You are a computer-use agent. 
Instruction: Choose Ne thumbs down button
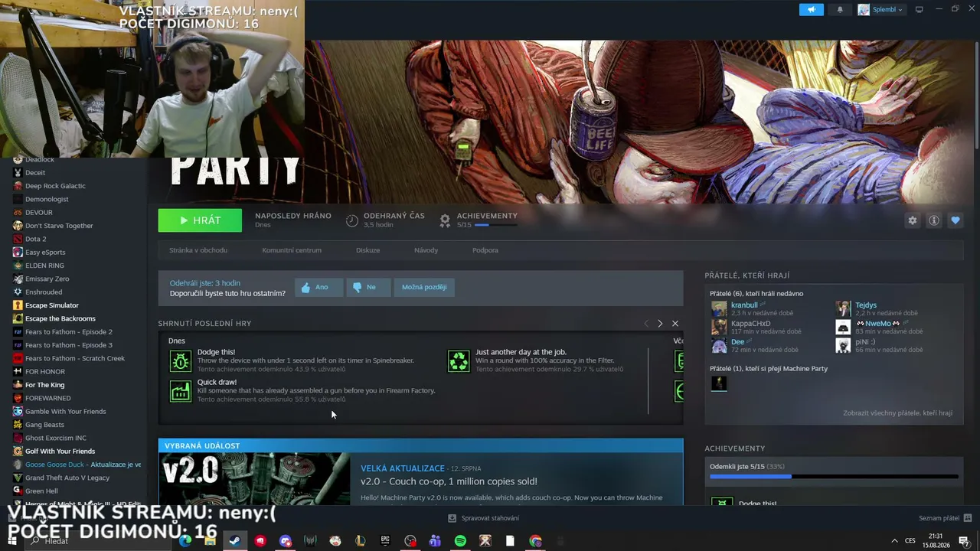tap(367, 287)
